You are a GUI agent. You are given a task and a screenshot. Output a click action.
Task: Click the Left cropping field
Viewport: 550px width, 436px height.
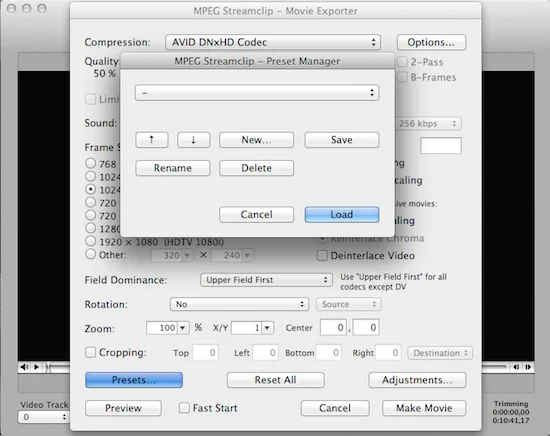(x=266, y=353)
